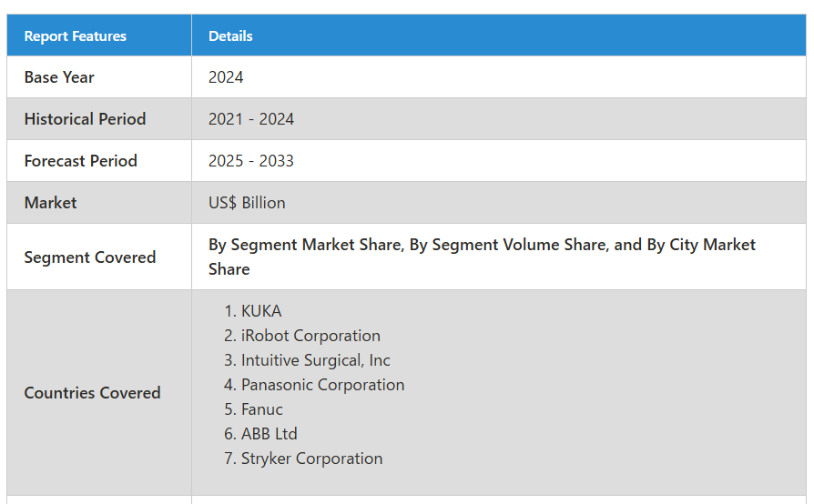Select the Forecast Period label
The image size is (814, 504).
click(81, 161)
